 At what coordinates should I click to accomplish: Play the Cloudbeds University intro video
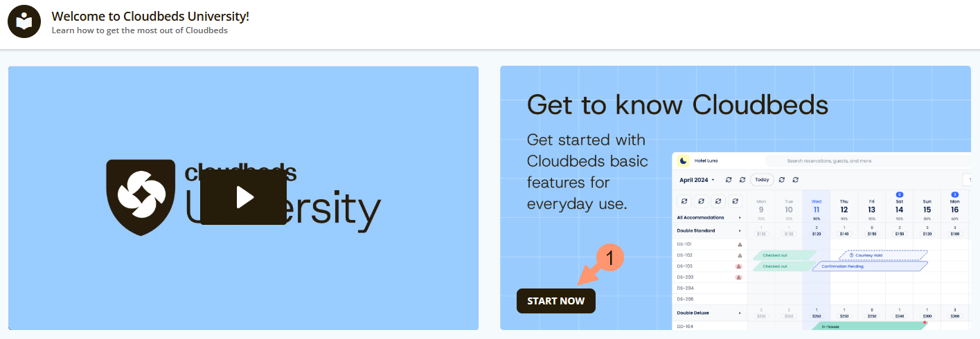click(x=243, y=197)
